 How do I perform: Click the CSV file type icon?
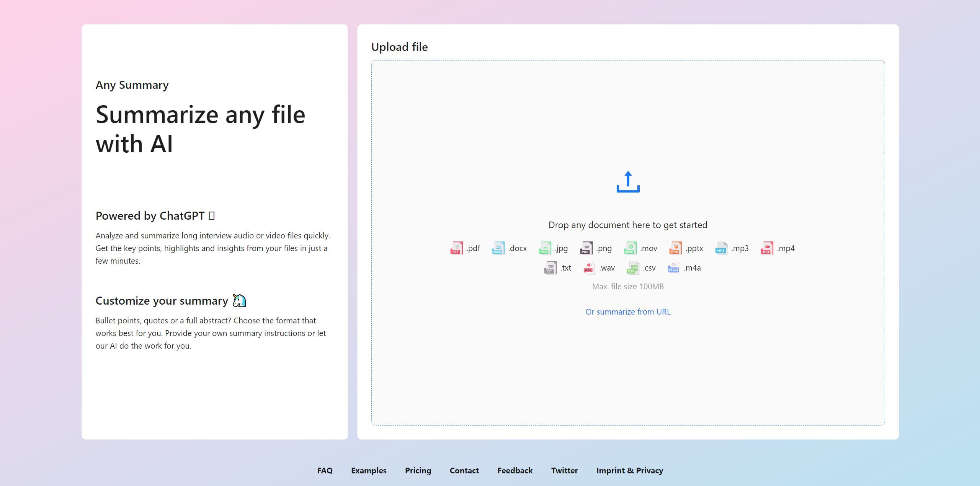[x=632, y=268]
